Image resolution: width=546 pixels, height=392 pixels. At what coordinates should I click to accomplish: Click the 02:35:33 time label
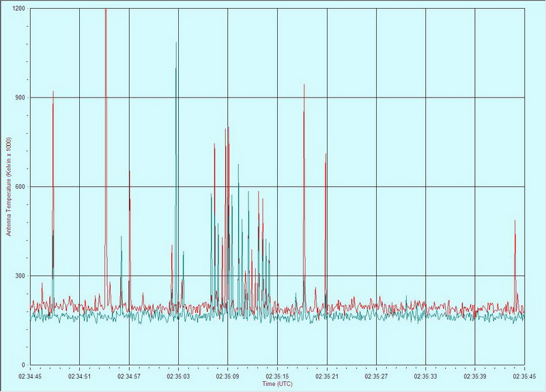coord(425,376)
